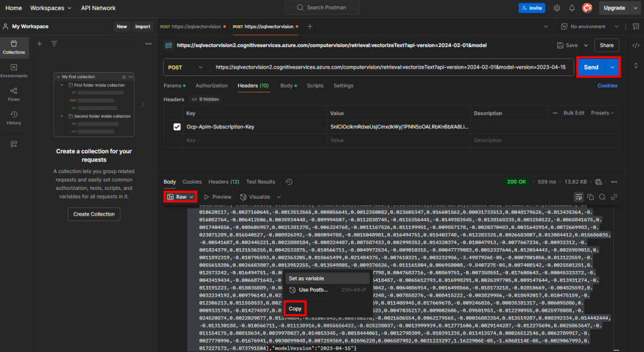Open the Send button dropdown arrow

coord(613,67)
